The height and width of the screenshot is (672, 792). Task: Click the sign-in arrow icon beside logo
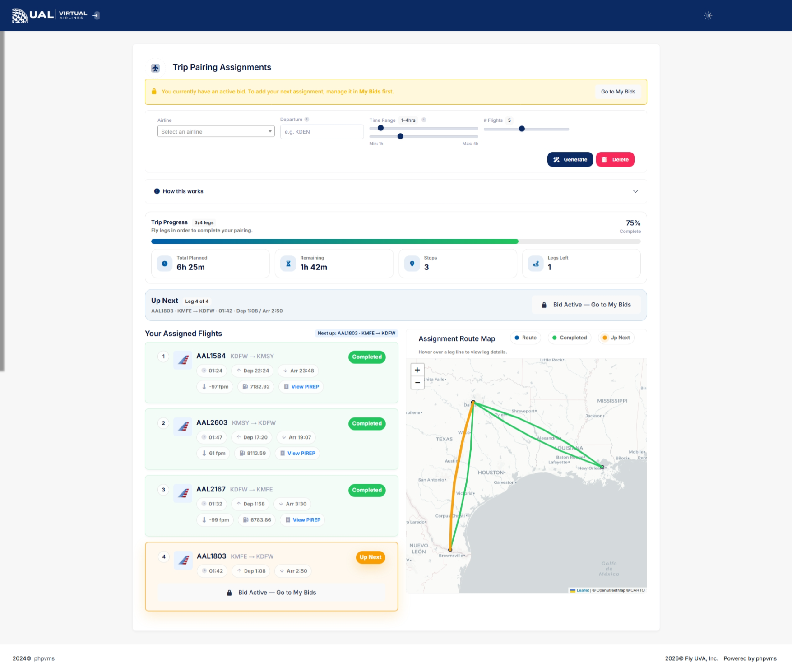coord(96,15)
